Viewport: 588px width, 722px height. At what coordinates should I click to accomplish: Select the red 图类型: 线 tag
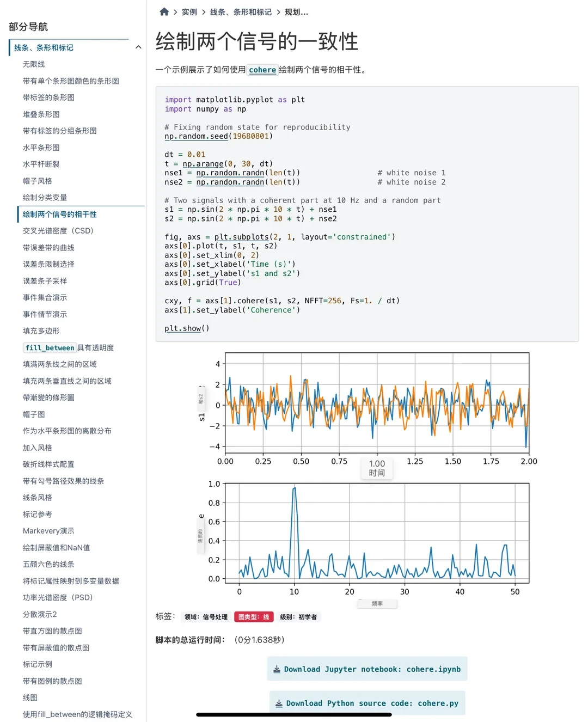[254, 617]
